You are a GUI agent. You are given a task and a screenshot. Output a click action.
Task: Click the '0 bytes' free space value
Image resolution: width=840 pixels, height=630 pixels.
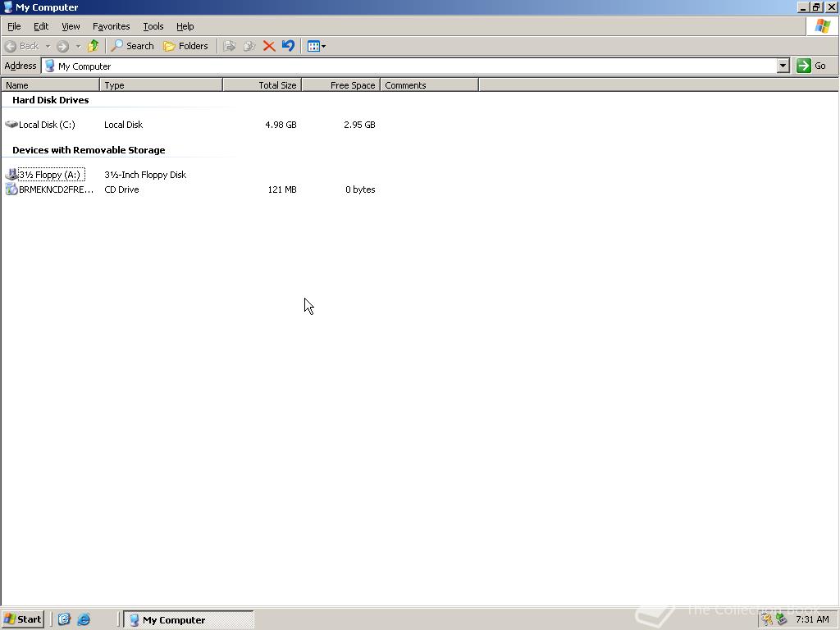(361, 189)
